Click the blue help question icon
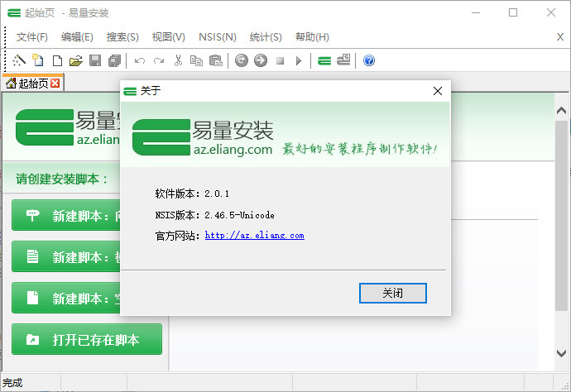This screenshot has width=571, height=392. (369, 60)
